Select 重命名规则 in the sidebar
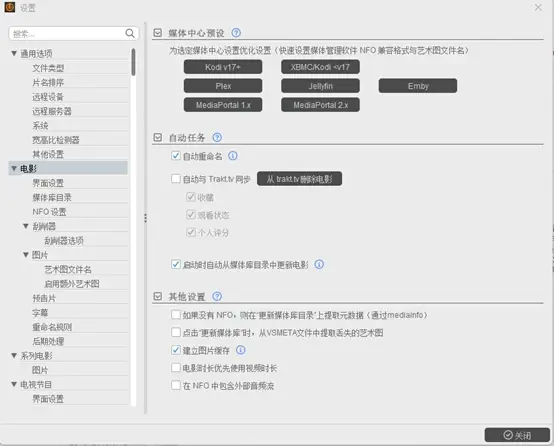Screen dimensions: 554x446 tap(52, 327)
